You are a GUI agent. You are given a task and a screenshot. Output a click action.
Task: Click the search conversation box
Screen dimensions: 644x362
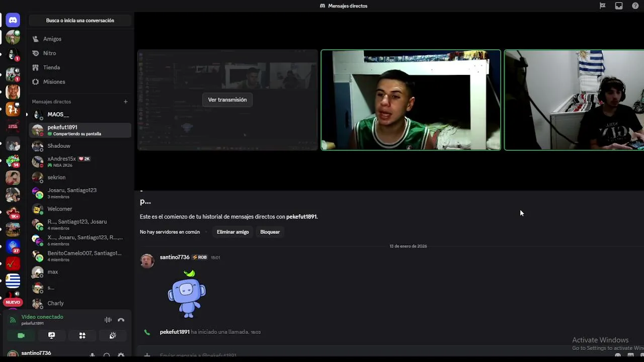[80, 21]
